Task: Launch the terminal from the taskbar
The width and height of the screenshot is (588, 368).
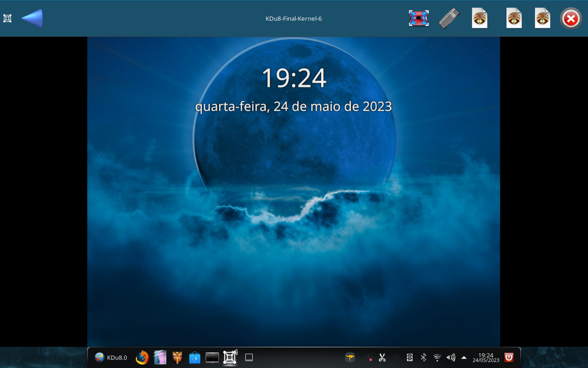Action: [x=212, y=357]
